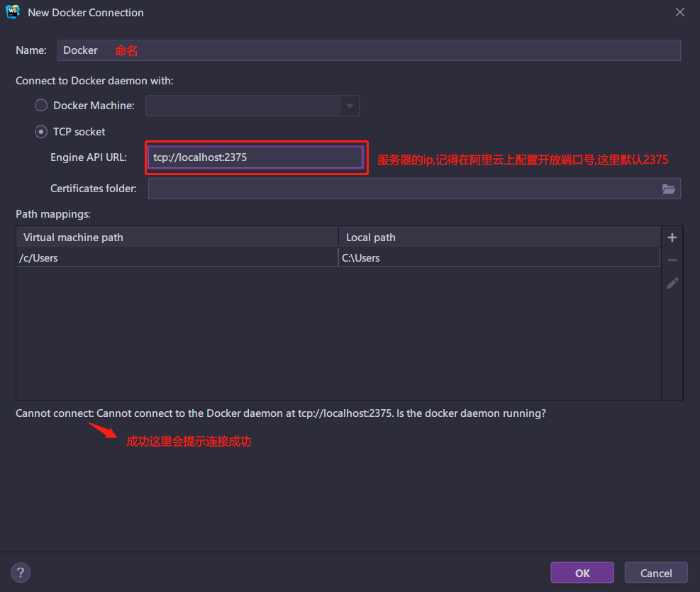Select the C:\Users local path cell
700x592 pixels.
[x=499, y=258]
